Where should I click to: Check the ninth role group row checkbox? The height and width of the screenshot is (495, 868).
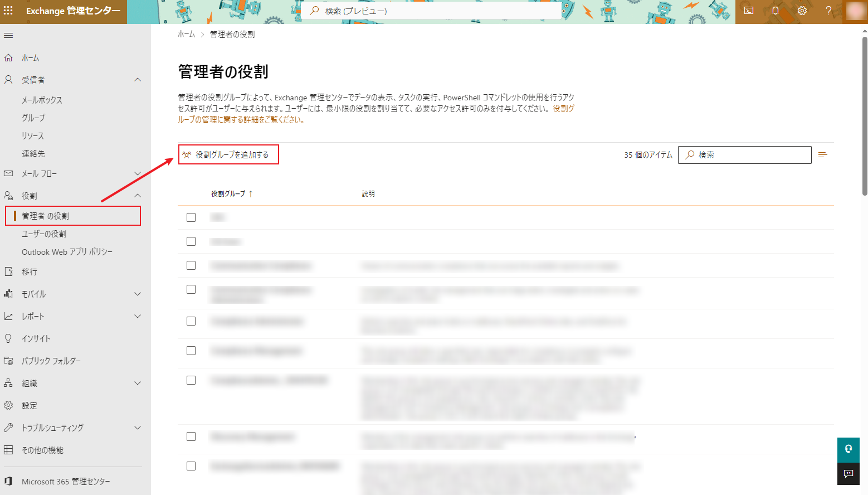191,466
